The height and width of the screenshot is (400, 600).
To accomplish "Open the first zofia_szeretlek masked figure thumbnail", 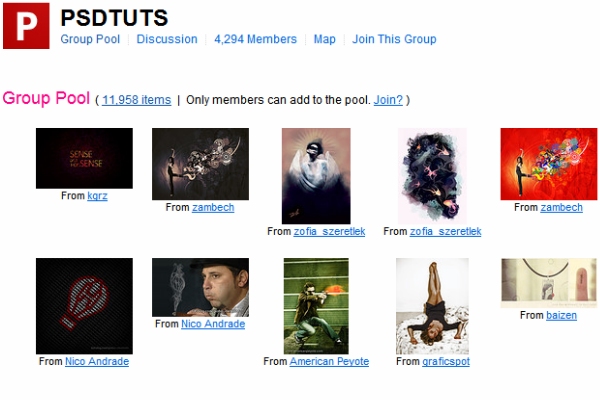I will click(316, 176).
